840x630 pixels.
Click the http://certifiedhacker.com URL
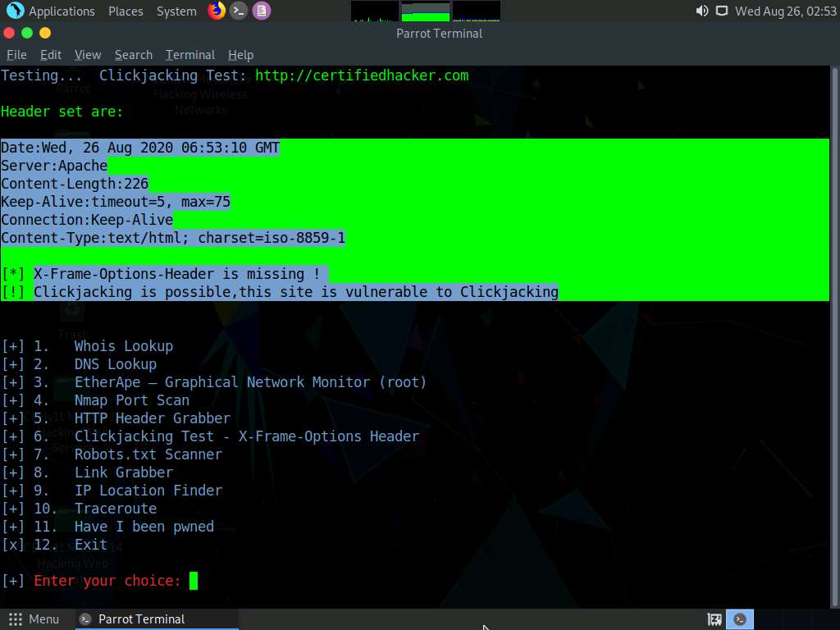tap(362, 75)
